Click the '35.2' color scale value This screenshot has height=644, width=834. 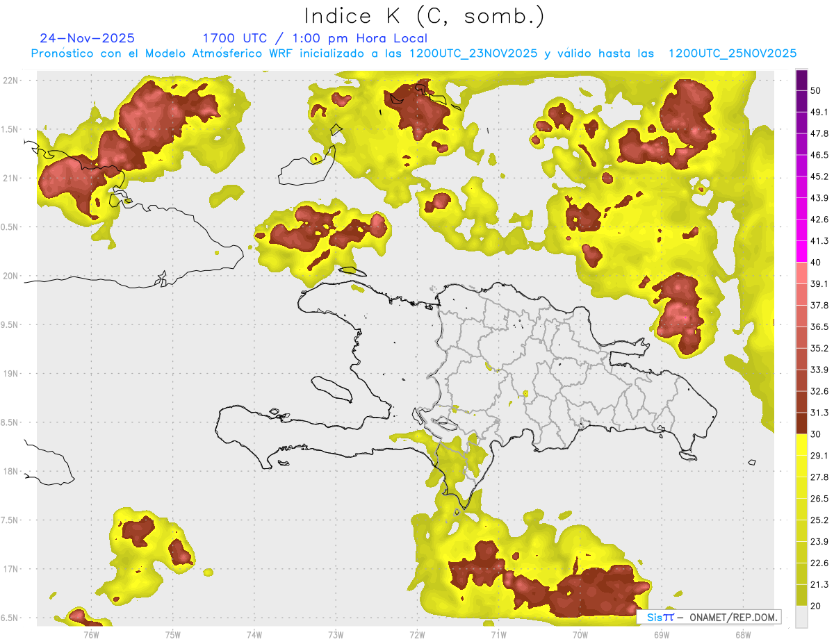pos(819,348)
